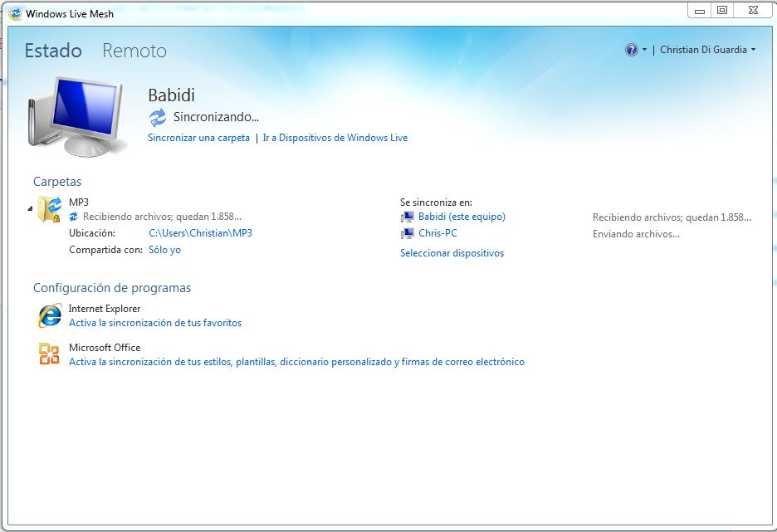This screenshot has width=777, height=532.
Task: Click the Sincronizando... status text
Action: (216, 117)
